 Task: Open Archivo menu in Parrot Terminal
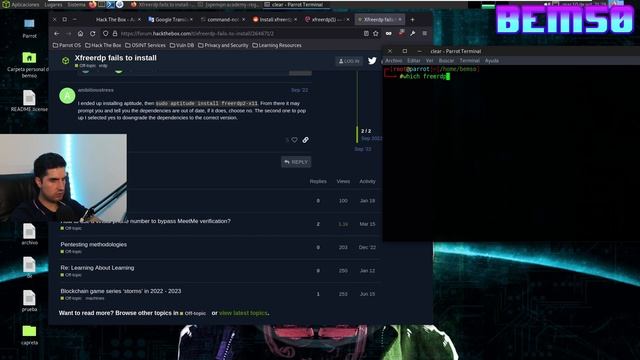coord(393,60)
